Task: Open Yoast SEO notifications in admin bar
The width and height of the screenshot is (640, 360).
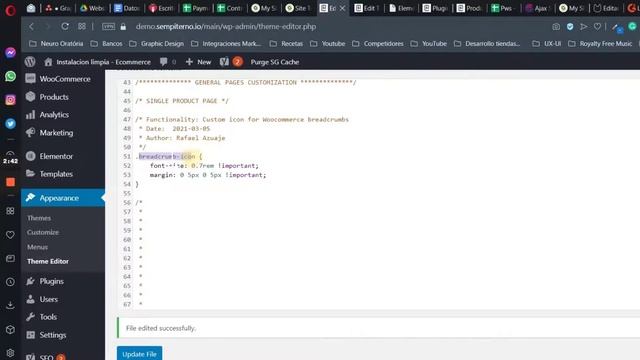Action: click(x=231, y=62)
